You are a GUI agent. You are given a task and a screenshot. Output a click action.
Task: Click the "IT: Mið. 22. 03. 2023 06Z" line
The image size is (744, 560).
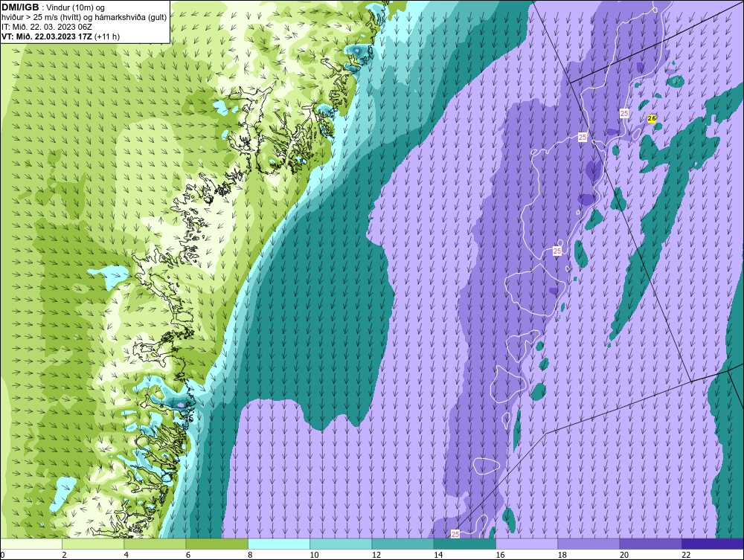pyautogui.click(x=46, y=27)
